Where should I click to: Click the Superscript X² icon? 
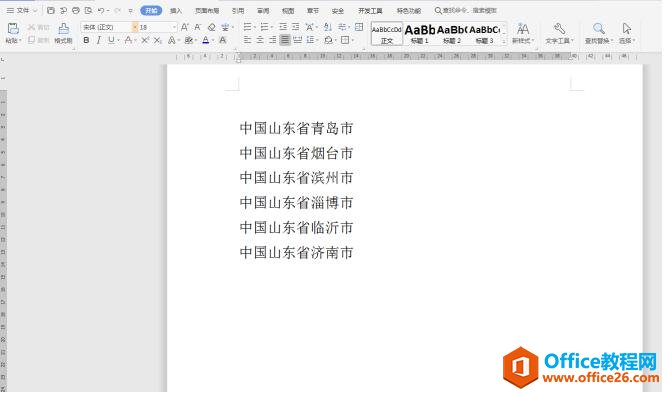coord(145,40)
